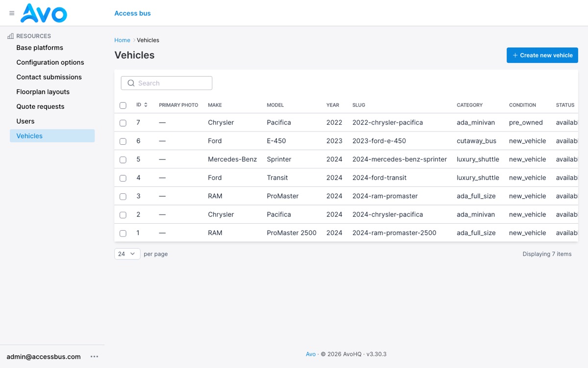Open Base platforms in the sidebar

pos(40,48)
